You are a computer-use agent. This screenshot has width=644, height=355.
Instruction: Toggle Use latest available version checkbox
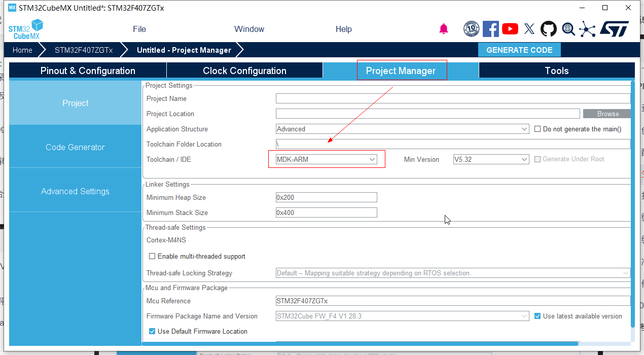point(538,316)
